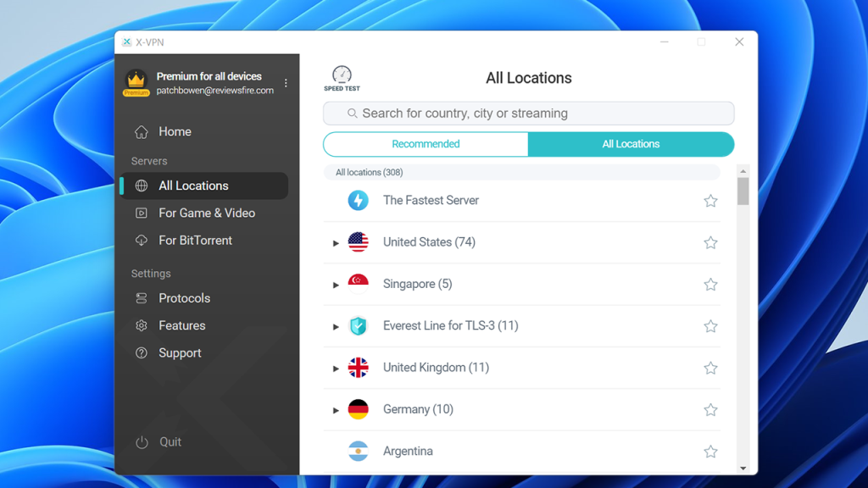Close the X-VPN window

coord(739,42)
